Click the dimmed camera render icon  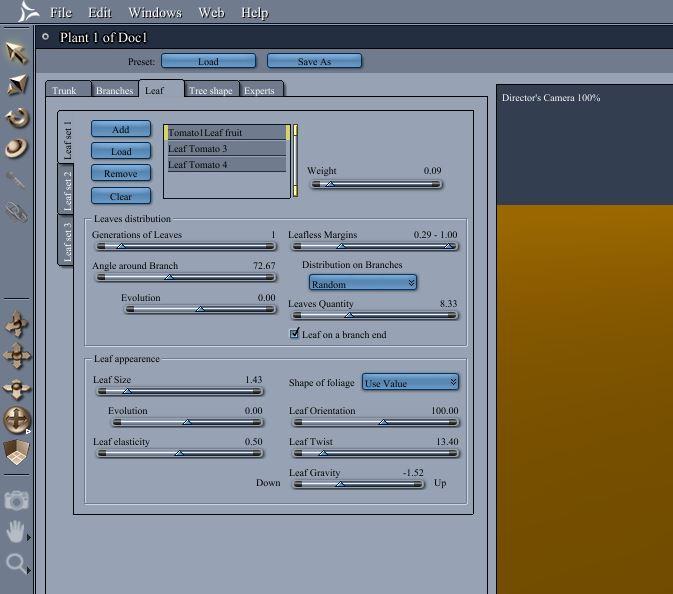coord(16,500)
